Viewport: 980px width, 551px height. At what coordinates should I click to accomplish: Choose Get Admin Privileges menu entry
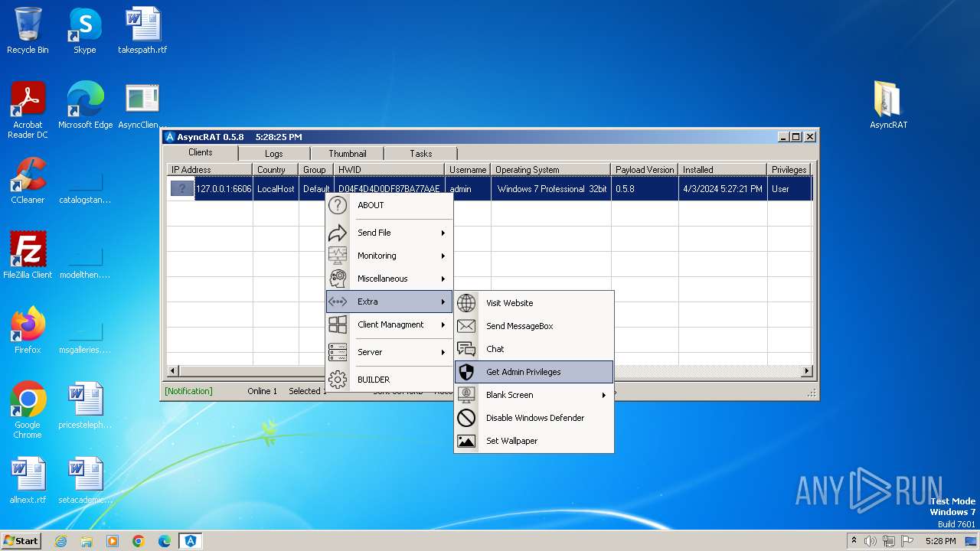(534, 372)
